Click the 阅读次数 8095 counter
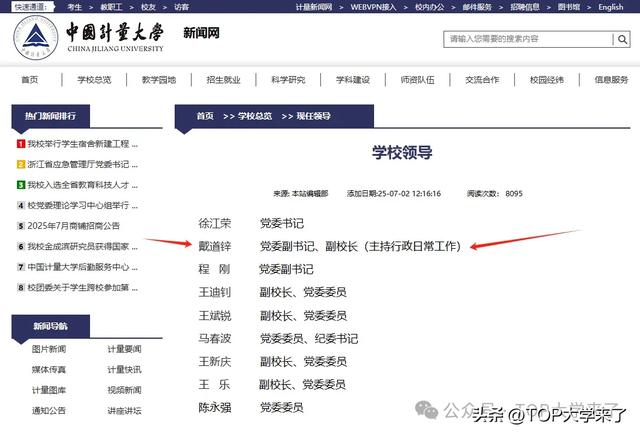This screenshot has width=640, height=436. tap(494, 194)
